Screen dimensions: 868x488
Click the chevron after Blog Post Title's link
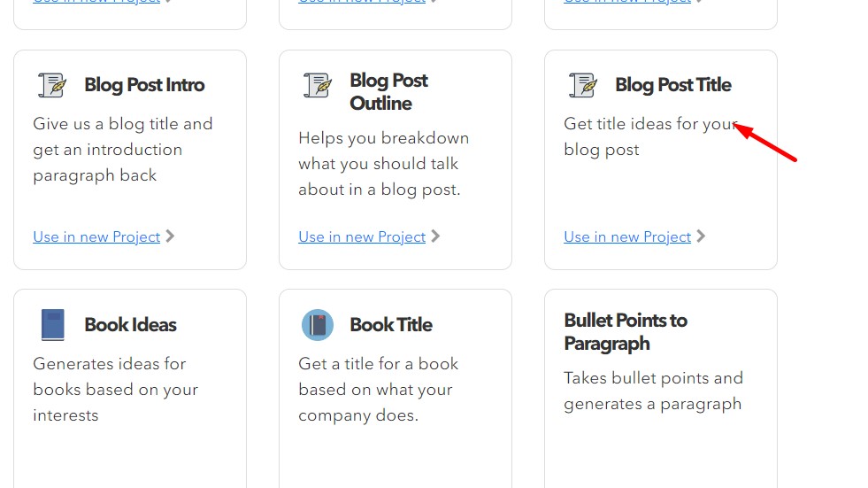click(701, 236)
